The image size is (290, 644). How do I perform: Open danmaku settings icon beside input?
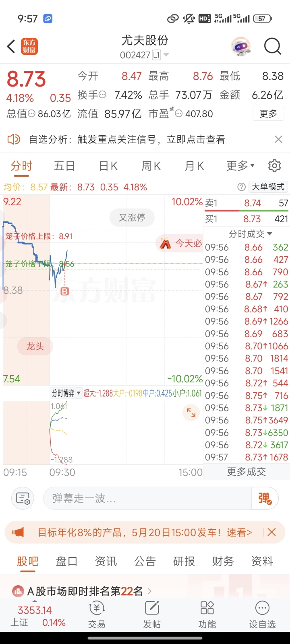(x=23, y=498)
